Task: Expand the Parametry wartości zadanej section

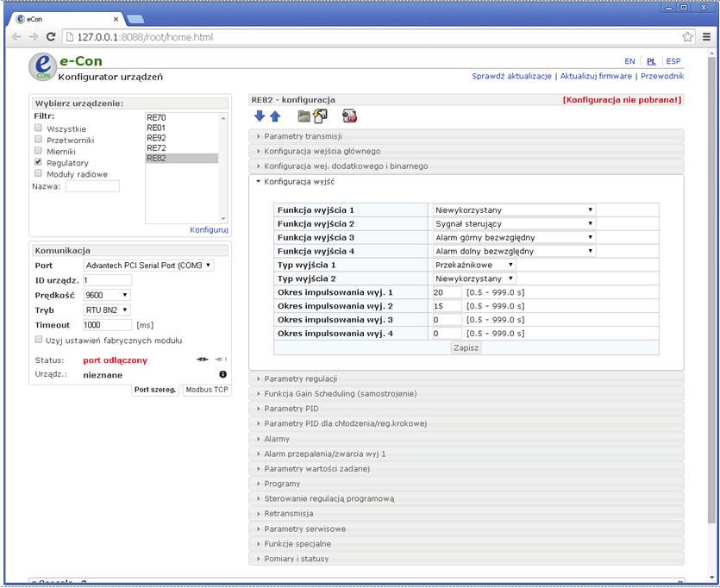Action: click(466, 469)
